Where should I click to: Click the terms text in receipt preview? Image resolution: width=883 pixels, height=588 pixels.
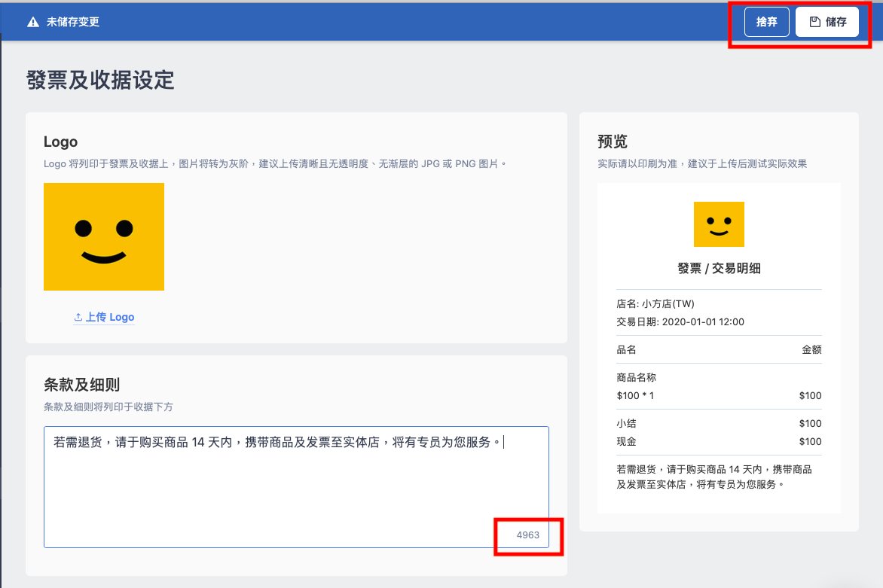tap(714, 477)
